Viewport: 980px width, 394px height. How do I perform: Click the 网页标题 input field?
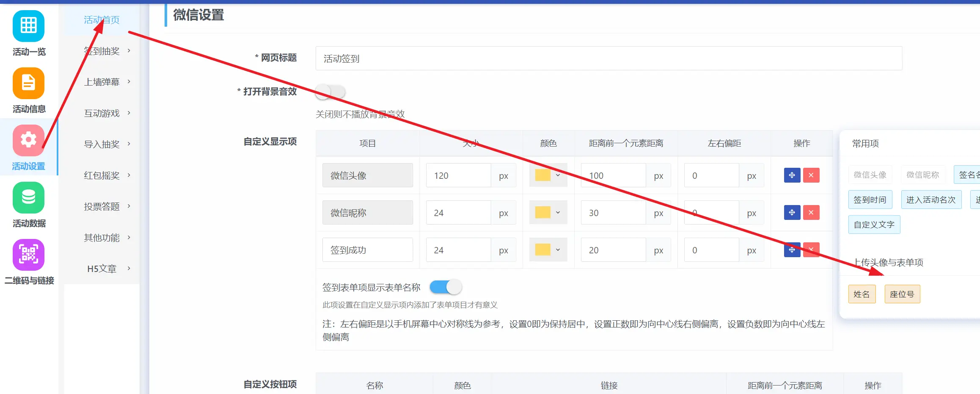(x=608, y=58)
